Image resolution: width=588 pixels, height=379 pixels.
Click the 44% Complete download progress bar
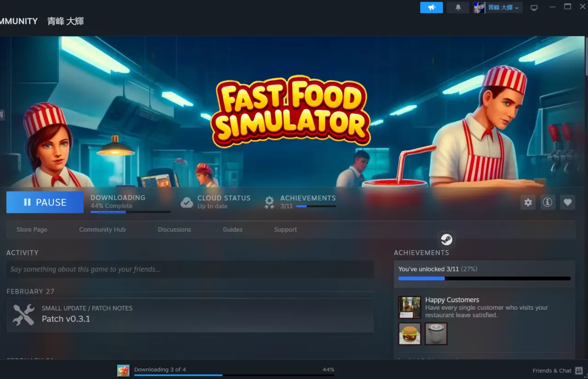pos(130,212)
